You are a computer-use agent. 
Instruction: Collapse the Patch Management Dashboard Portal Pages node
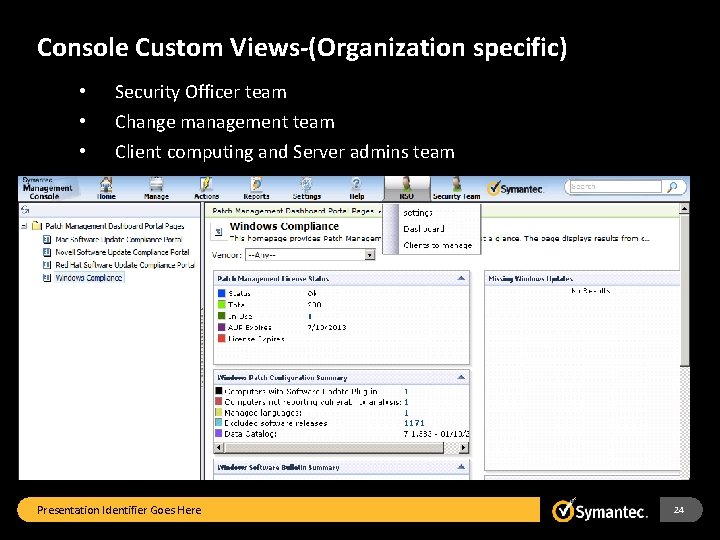[24, 226]
